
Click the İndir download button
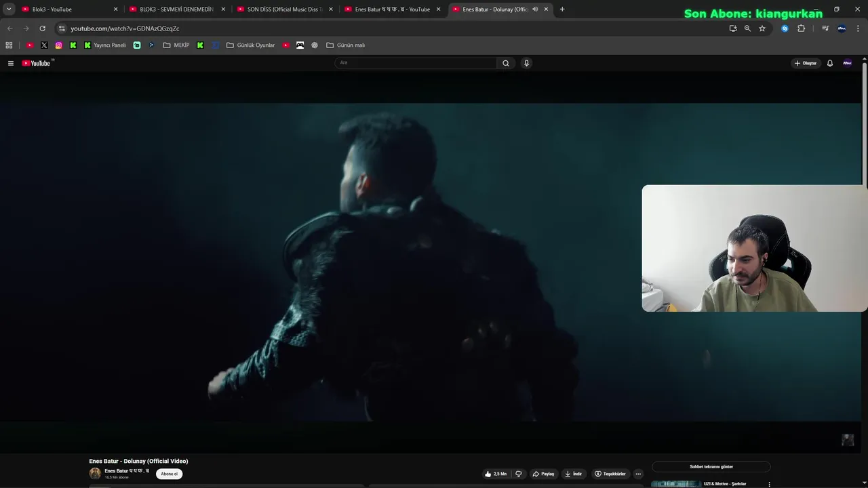pyautogui.click(x=573, y=474)
